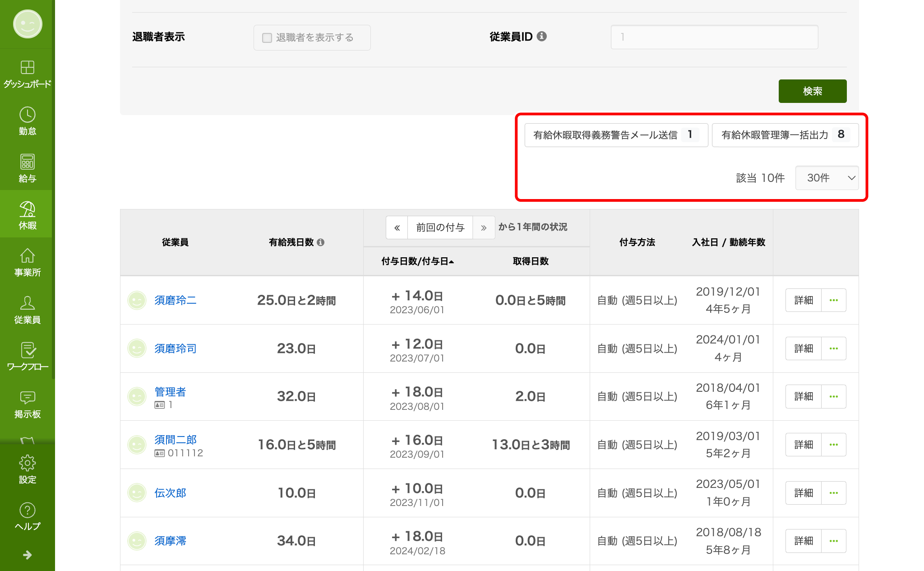Click the 13.0日と3時間 taken days value
The image size is (924, 571).
pyautogui.click(x=531, y=445)
